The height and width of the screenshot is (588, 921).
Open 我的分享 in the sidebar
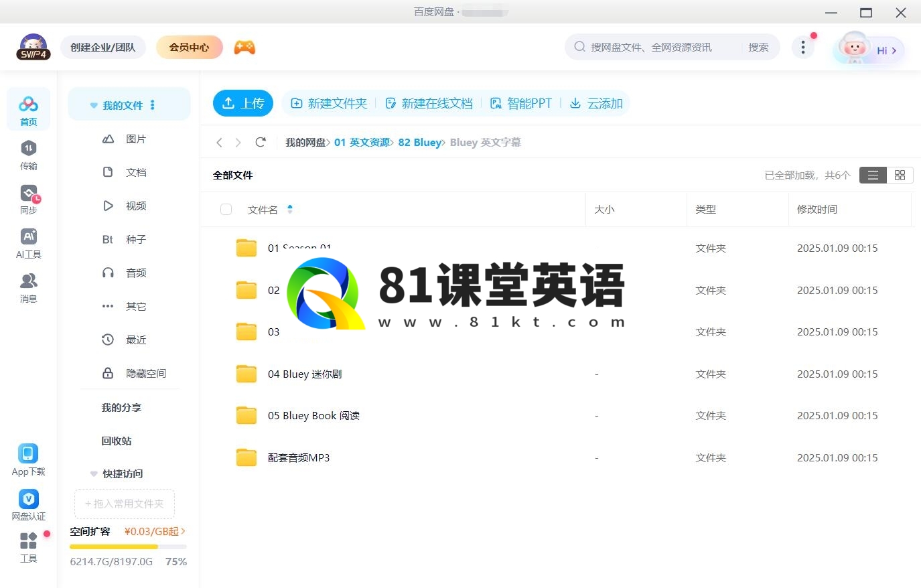pyautogui.click(x=121, y=407)
